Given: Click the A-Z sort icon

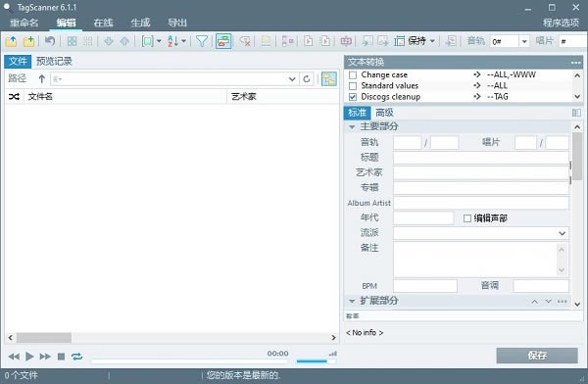Looking at the screenshot, I should pyautogui.click(x=172, y=41).
